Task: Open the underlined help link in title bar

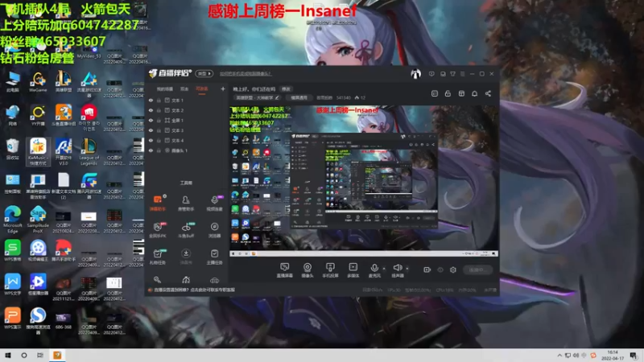Action: 246,74
